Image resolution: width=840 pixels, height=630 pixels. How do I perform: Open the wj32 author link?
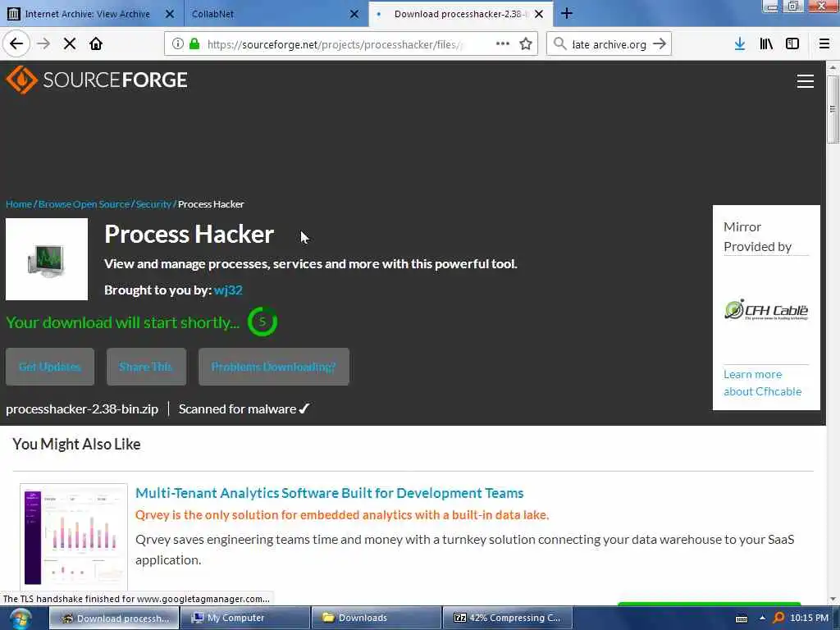(228, 290)
